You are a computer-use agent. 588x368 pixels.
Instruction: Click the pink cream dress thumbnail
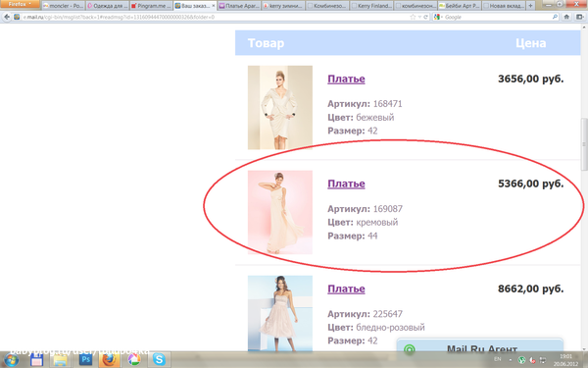pyautogui.click(x=279, y=212)
